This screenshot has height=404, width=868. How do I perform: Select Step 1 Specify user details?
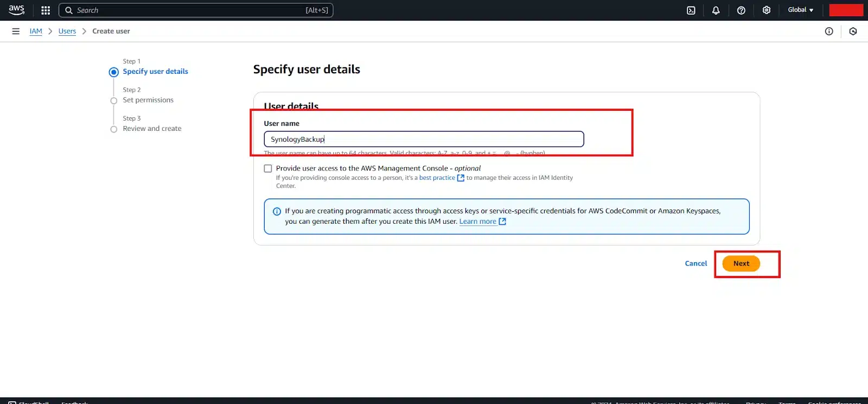155,72
